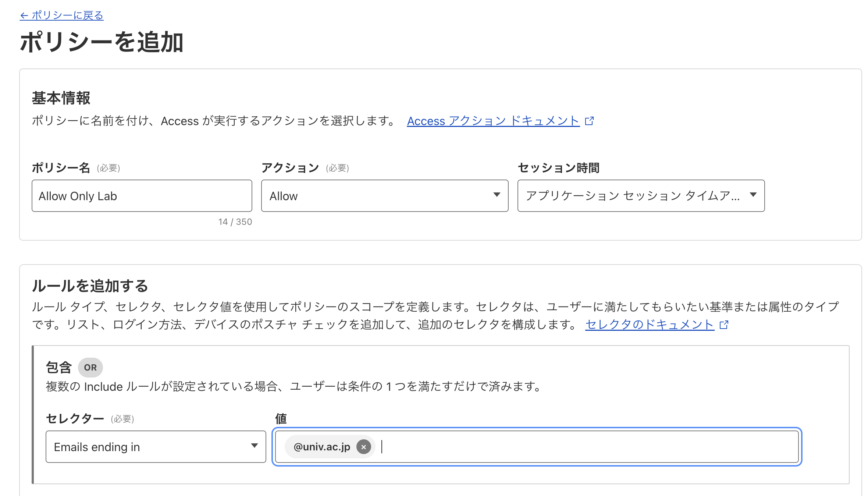Select the @univ.ac.jp chip text
The width and height of the screenshot is (868, 496).
point(322,447)
